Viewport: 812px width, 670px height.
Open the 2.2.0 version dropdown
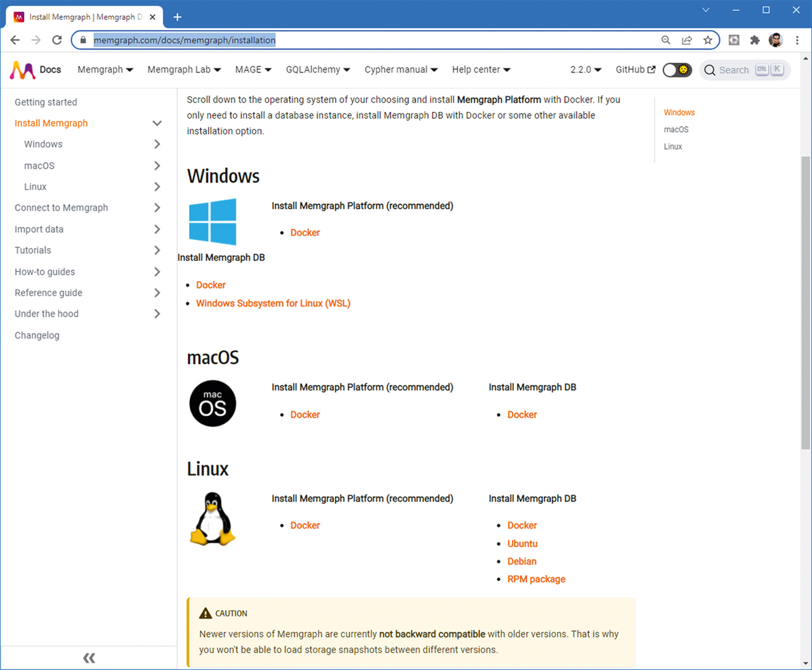coord(585,70)
